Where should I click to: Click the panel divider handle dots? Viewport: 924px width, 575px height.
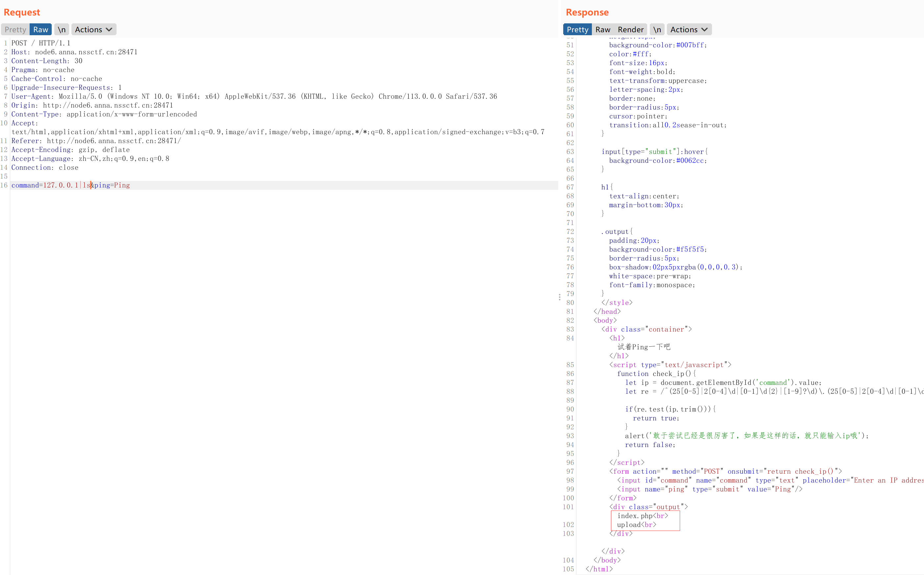(559, 297)
